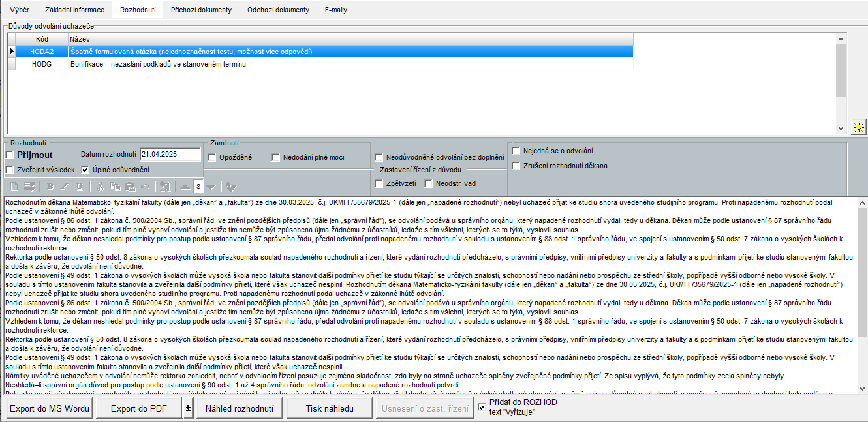Click the Datum rozhodnutí date field
Viewport: 868px width, 422px height.
point(170,155)
